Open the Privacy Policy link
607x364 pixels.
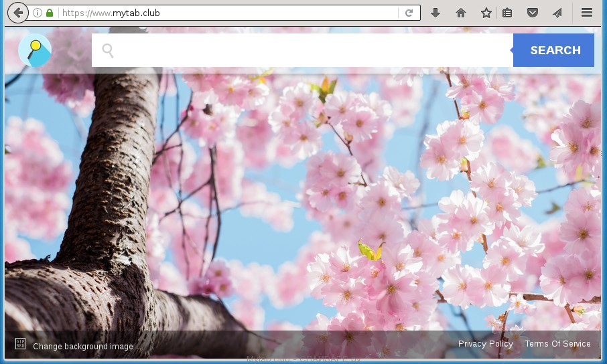[x=486, y=344]
